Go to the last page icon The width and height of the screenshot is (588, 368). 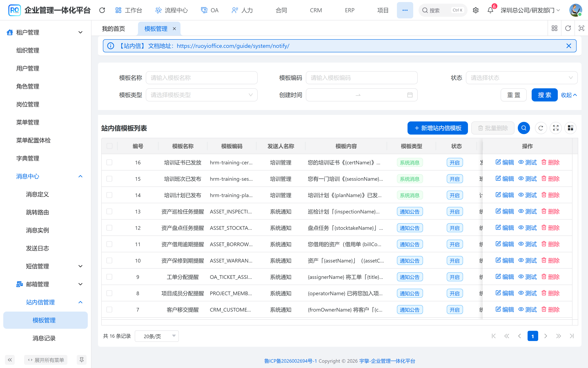coord(571,336)
